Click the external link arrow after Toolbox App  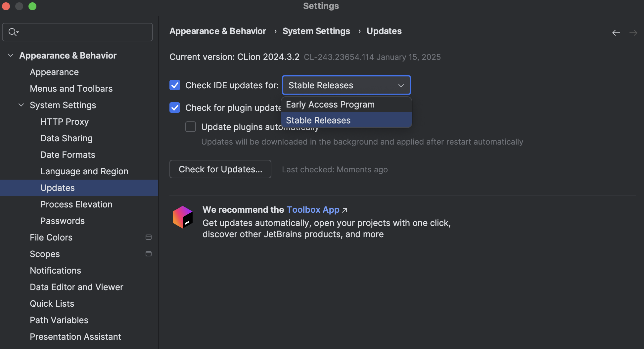(x=345, y=210)
